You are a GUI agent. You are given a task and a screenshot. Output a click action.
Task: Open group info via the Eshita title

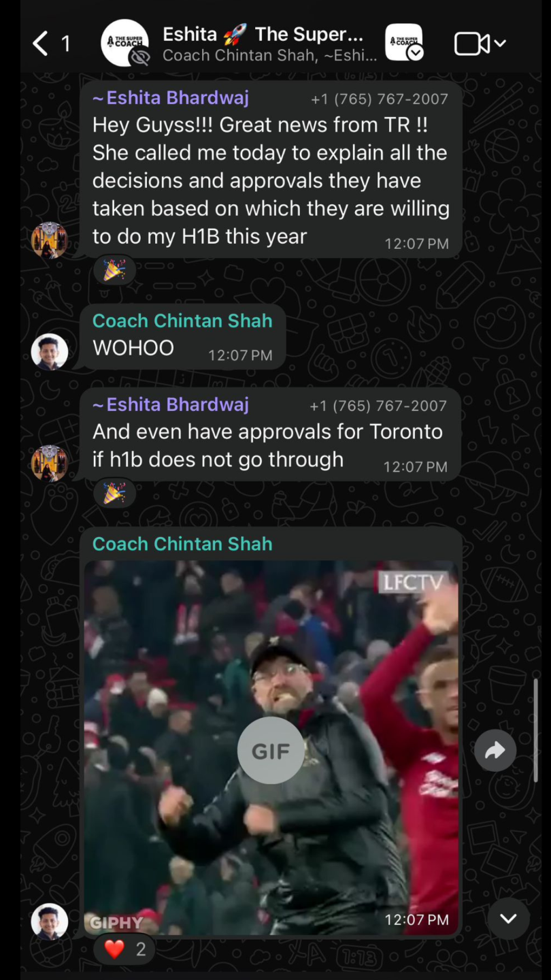pos(263,33)
